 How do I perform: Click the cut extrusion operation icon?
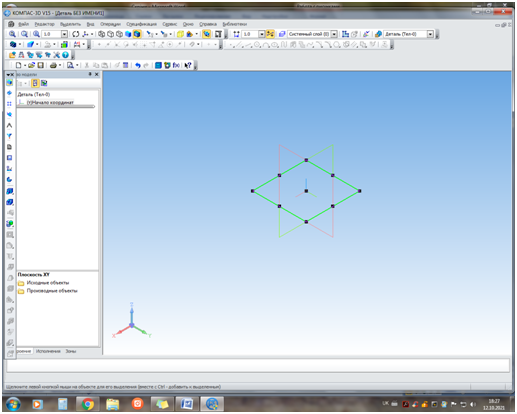point(10,202)
